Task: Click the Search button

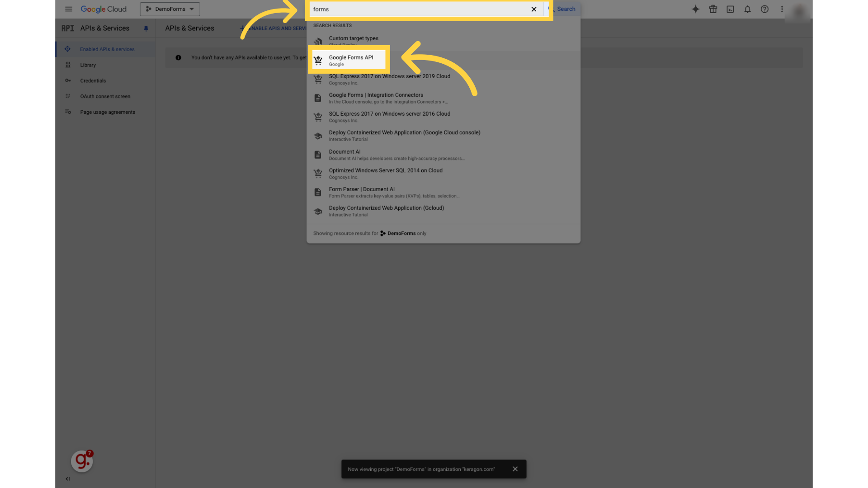Action: click(562, 9)
